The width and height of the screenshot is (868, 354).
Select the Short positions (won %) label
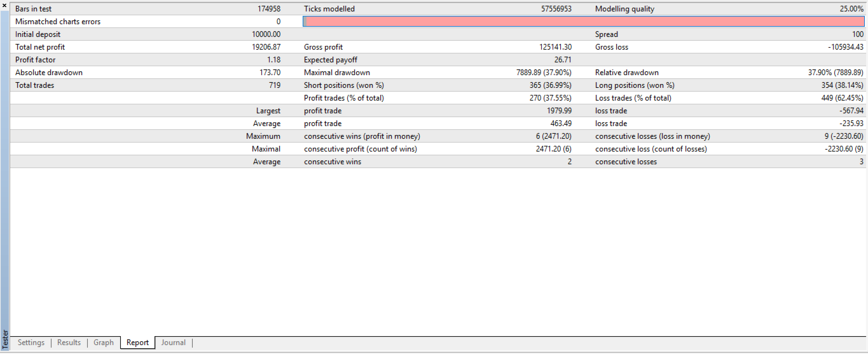coord(344,85)
